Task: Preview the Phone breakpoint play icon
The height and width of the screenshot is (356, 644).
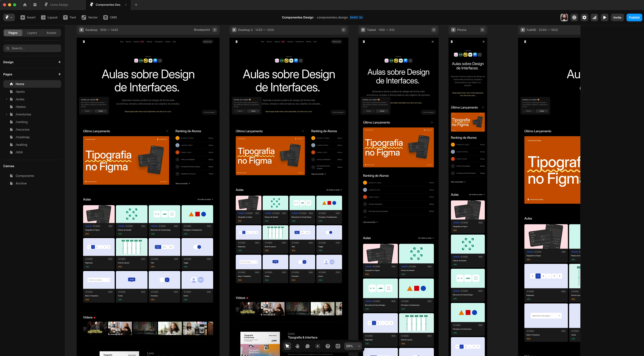Action: (x=453, y=30)
